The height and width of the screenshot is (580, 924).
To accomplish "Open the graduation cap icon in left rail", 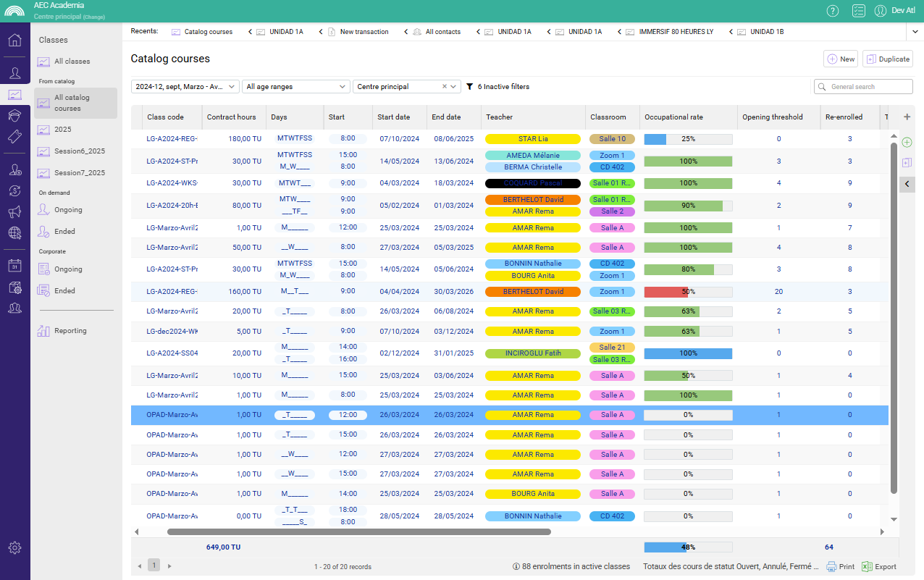I will click(14, 115).
